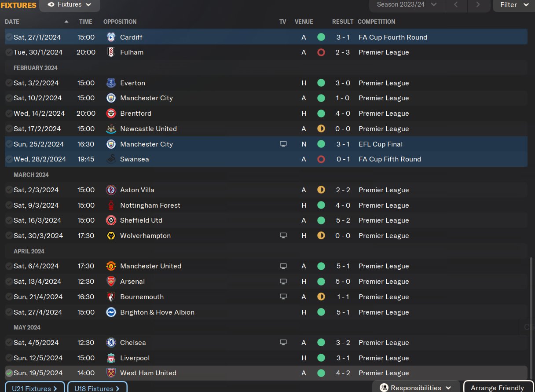Image resolution: width=535 pixels, height=392 pixels.
Task: Switch to U18 Fixtures tab
Action: click(97, 388)
